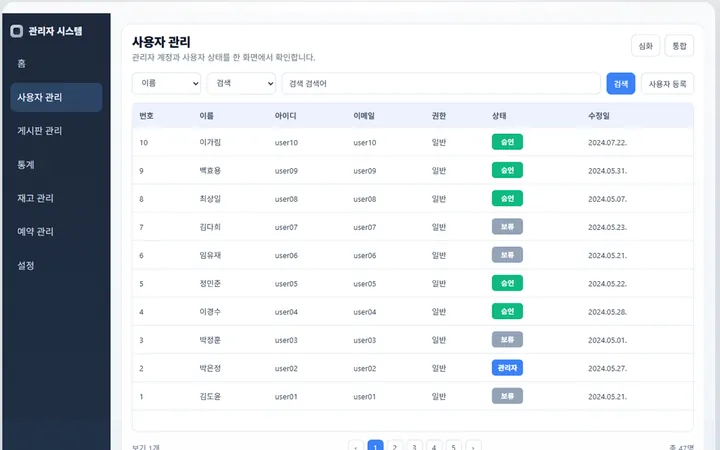Click the 승인 badge in the user09 row
This screenshot has width=720, height=450.
(x=507, y=170)
